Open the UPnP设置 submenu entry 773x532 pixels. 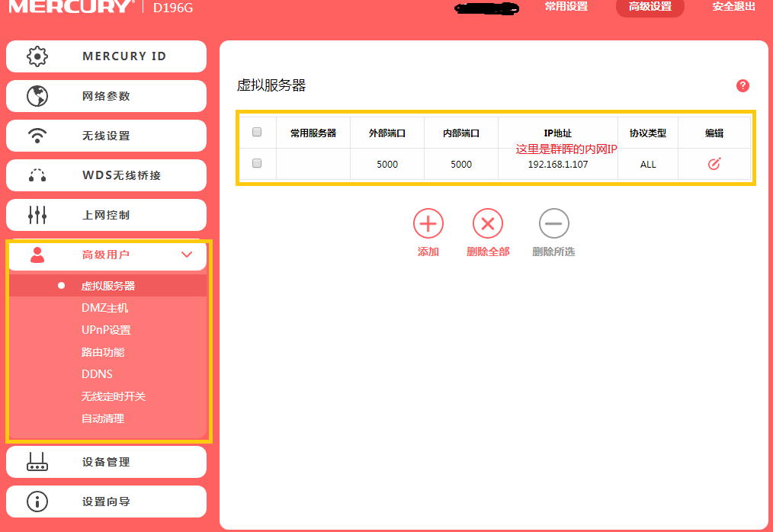click(x=106, y=329)
